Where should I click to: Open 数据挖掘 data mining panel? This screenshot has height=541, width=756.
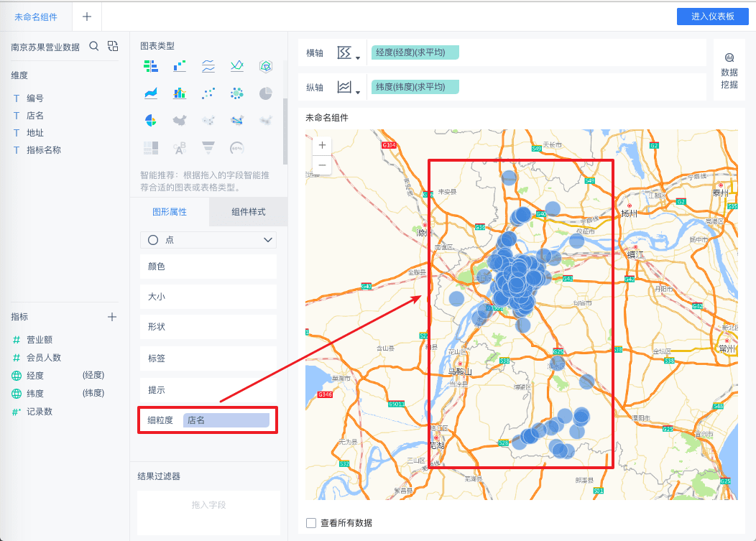pyautogui.click(x=729, y=71)
